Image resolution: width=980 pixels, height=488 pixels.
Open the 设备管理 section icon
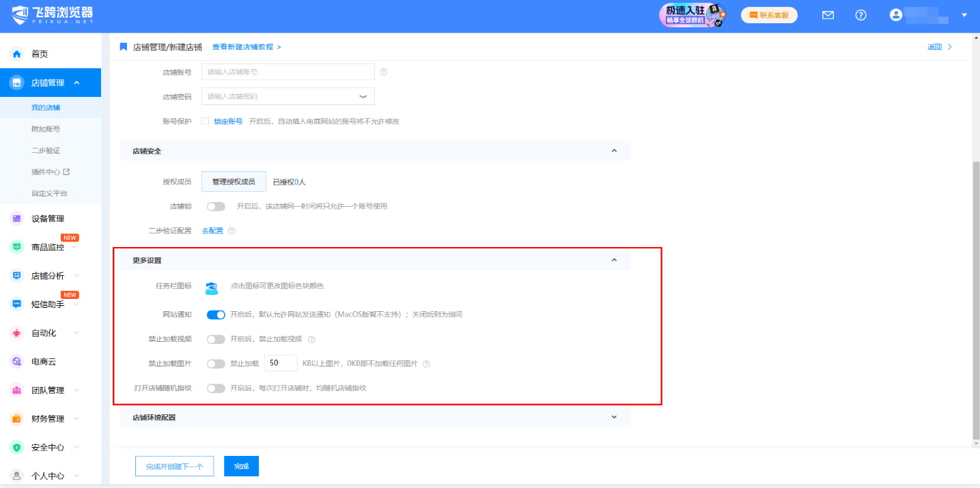(16, 218)
